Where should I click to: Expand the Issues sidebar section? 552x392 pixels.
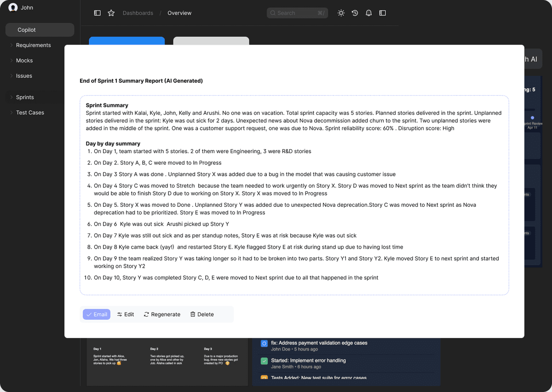[x=24, y=76]
